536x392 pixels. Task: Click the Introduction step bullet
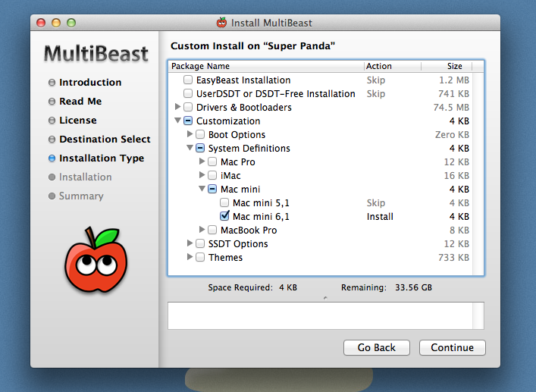pyautogui.click(x=52, y=83)
